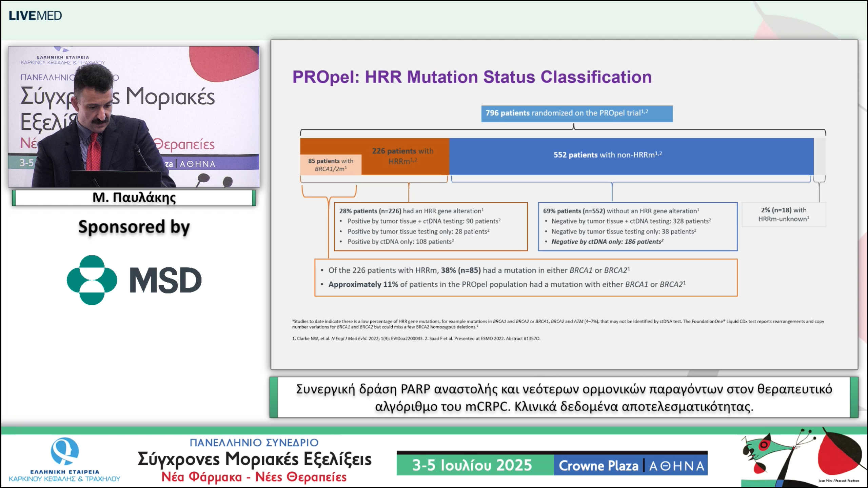Click the speaker name M. Παυλάκης label

[x=134, y=198]
